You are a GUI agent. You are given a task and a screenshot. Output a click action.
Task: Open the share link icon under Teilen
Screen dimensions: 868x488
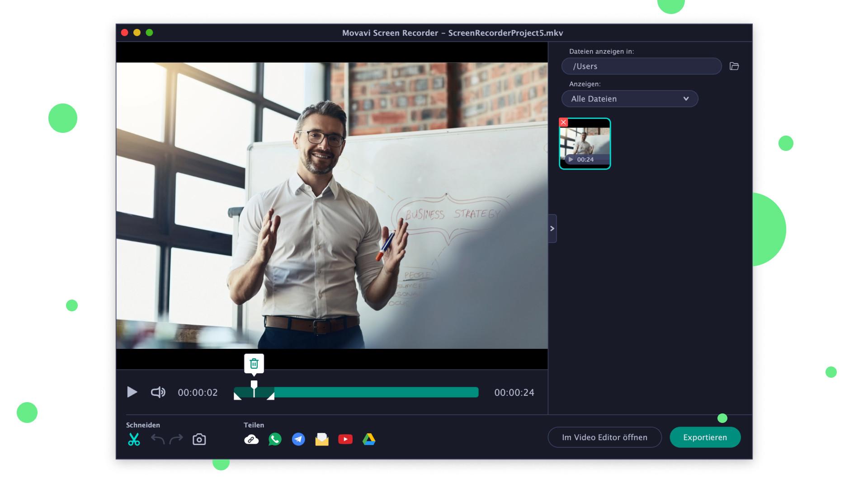(251, 439)
